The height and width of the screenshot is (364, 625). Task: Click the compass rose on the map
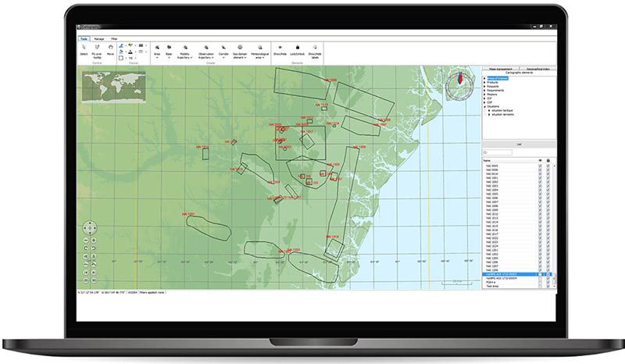[x=459, y=85]
